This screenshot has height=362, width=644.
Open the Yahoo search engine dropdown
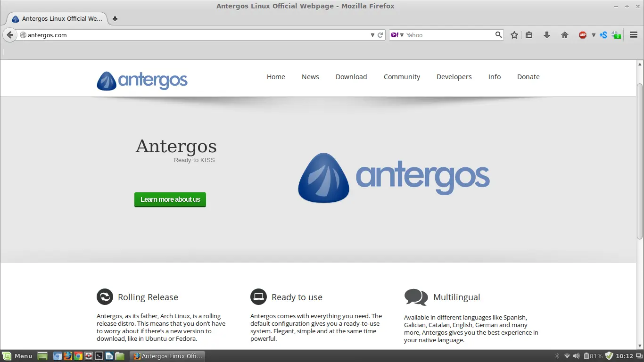pyautogui.click(x=397, y=35)
